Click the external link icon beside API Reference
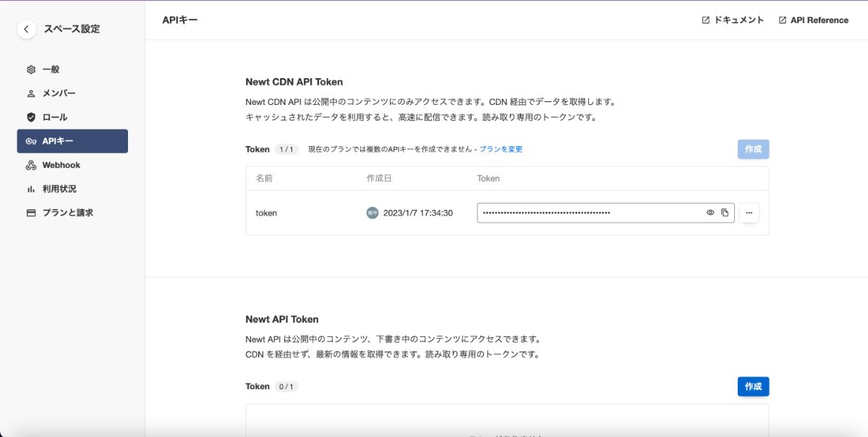 point(783,20)
